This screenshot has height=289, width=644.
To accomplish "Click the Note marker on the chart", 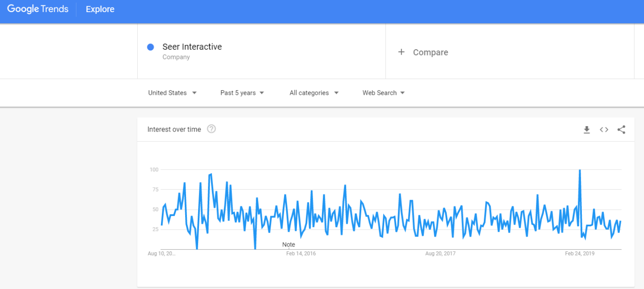I will point(288,245).
